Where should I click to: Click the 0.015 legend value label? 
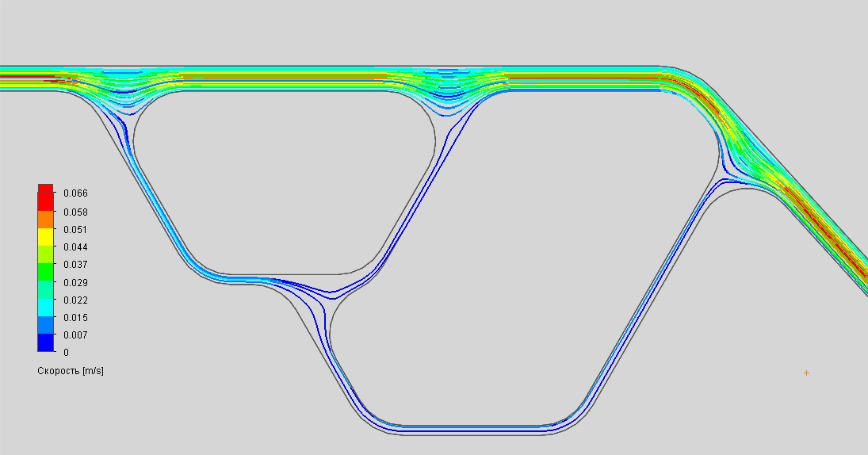75,318
